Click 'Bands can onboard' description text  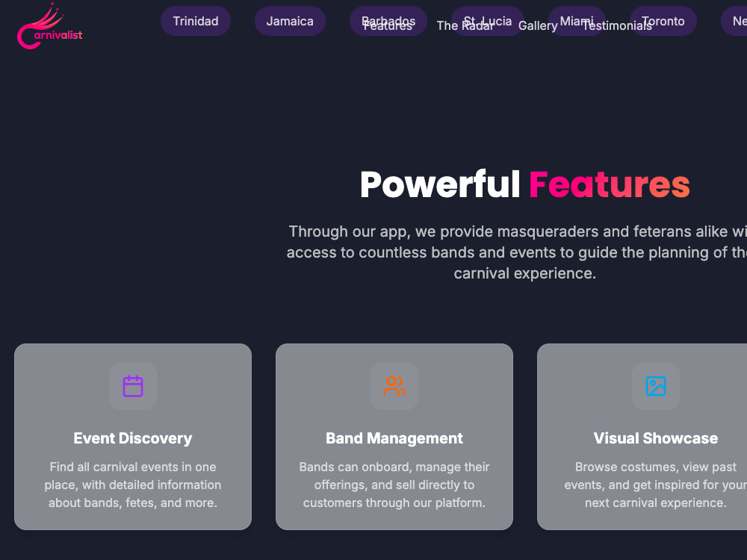[394, 485]
